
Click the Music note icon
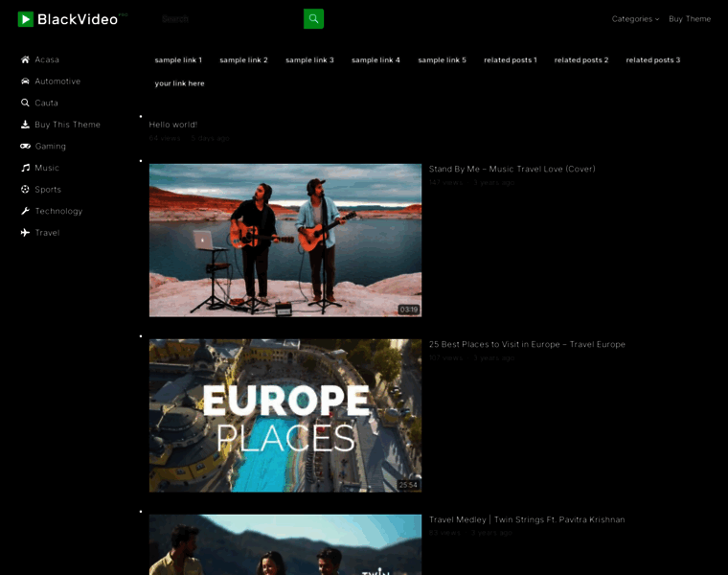click(x=25, y=168)
